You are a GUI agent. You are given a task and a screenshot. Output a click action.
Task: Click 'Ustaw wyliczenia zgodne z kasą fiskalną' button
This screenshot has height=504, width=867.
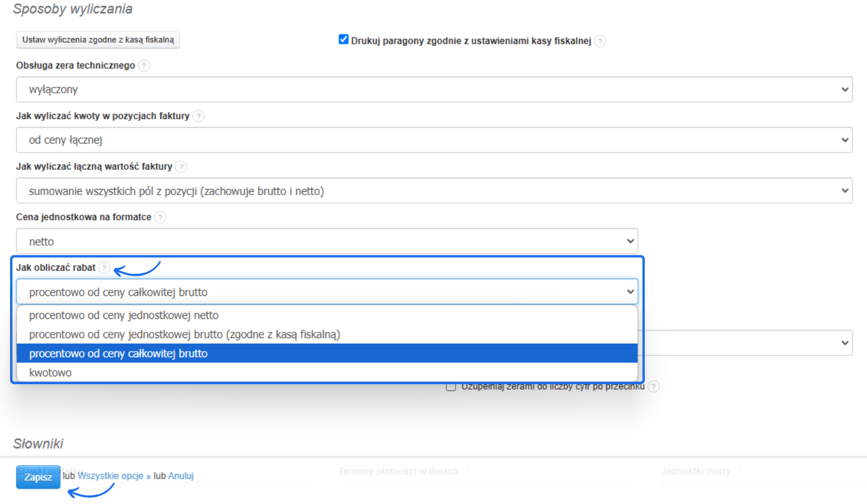pyautogui.click(x=98, y=40)
